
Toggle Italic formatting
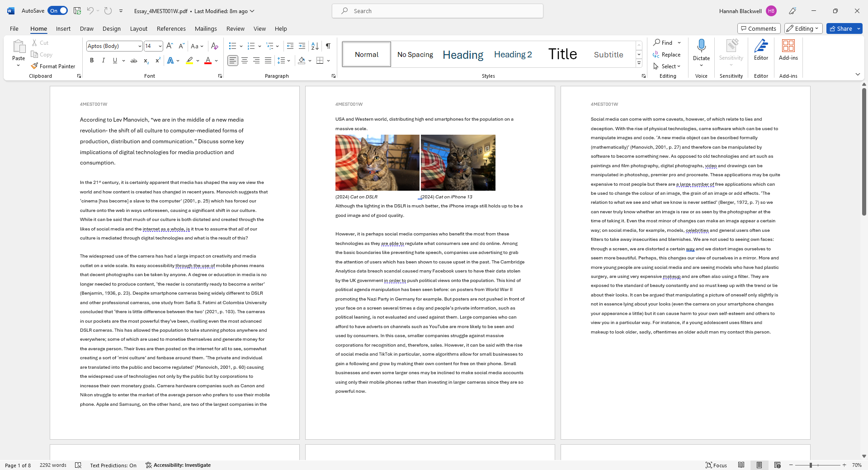(104, 61)
